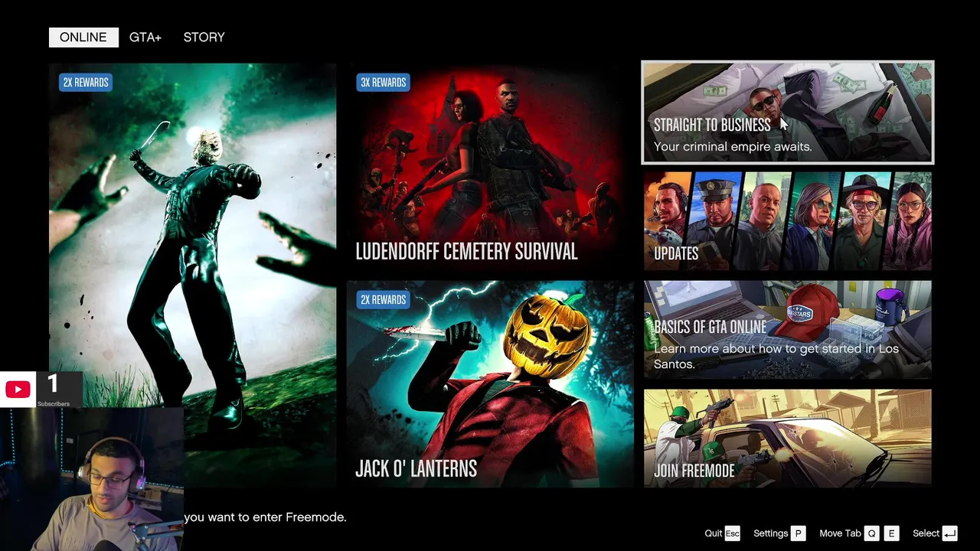Click the Enter key icon for Select
Image resolution: width=980 pixels, height=551 pixels.
(950, 533)
